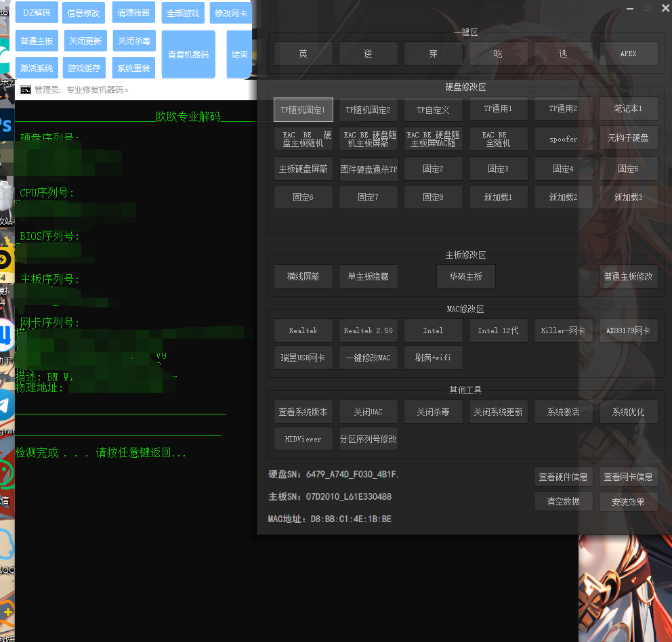Choose the 无钩子硬盘 option

click(x=628, y=139)
